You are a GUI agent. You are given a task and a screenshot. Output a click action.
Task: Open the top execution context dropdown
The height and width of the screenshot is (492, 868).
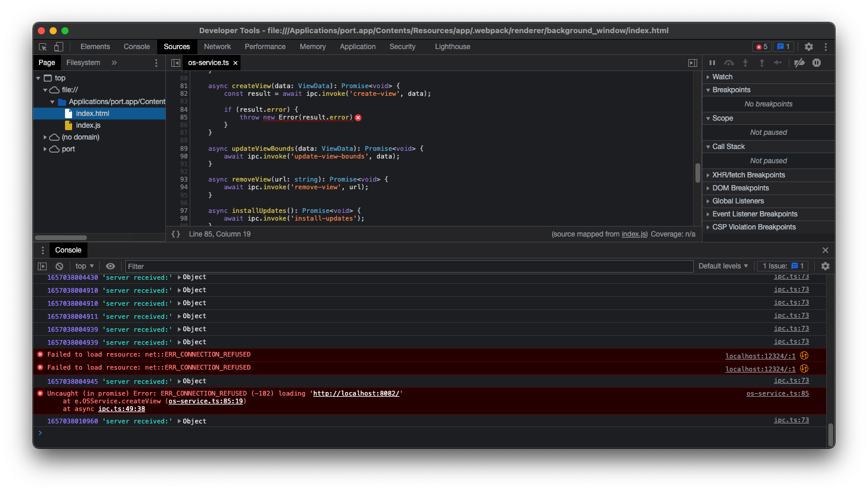84,266
